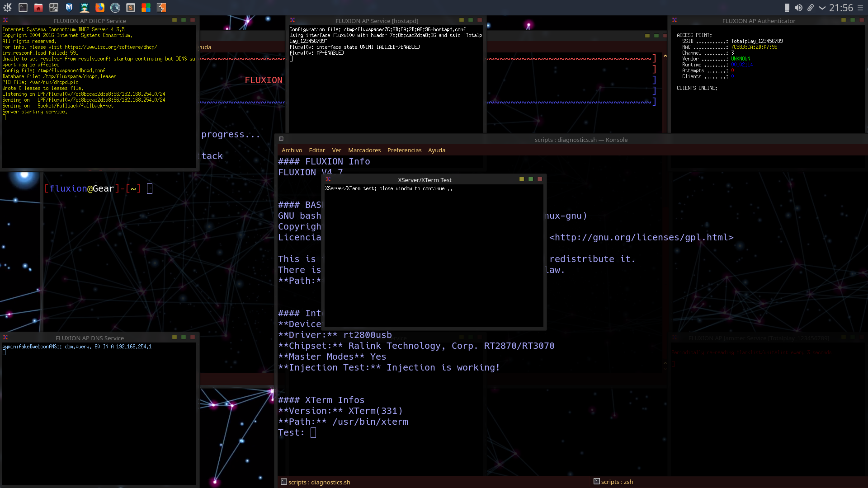Click scrollbar up arrow of background terminal
Image resolution: width=868 pixels, height=488 pixels.
tap(665, 56)
